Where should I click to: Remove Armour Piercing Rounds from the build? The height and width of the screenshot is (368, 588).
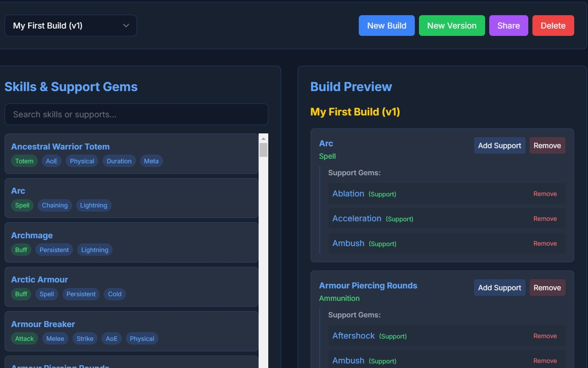[548, 287]
